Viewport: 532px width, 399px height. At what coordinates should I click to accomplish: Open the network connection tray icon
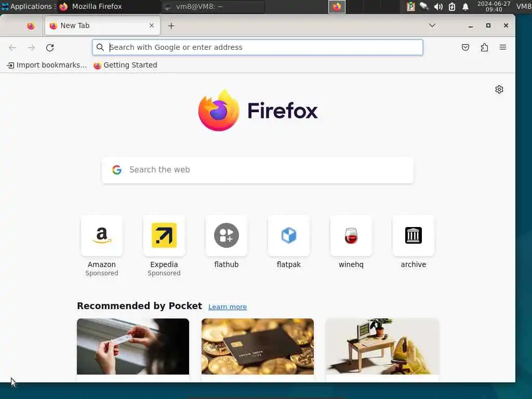424,6
